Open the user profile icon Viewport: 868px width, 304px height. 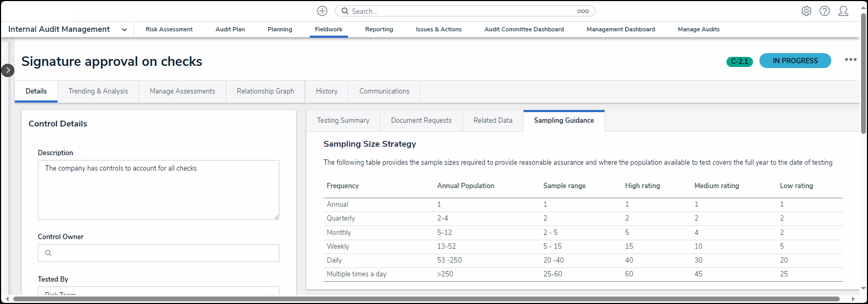click(x=843, y=11)
